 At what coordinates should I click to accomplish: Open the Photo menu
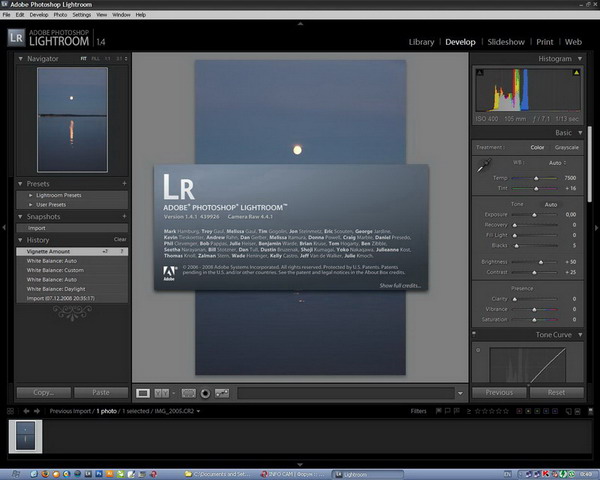(60, 15)
